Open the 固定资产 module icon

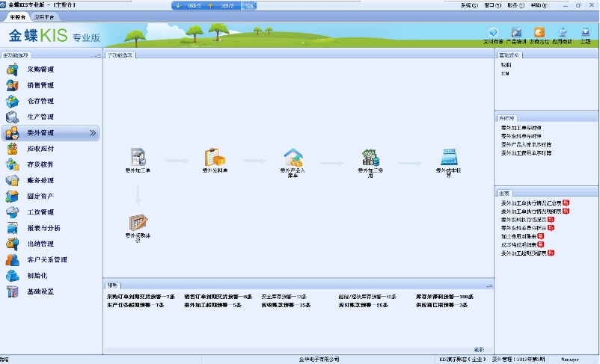pyautogui.click(x=12, y=197)
